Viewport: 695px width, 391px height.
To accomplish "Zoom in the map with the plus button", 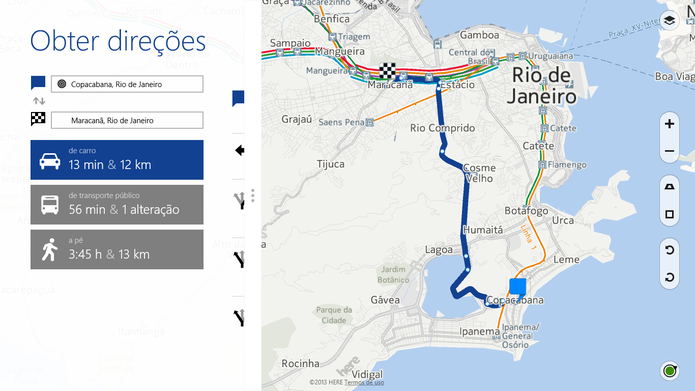I will point(669,124).
